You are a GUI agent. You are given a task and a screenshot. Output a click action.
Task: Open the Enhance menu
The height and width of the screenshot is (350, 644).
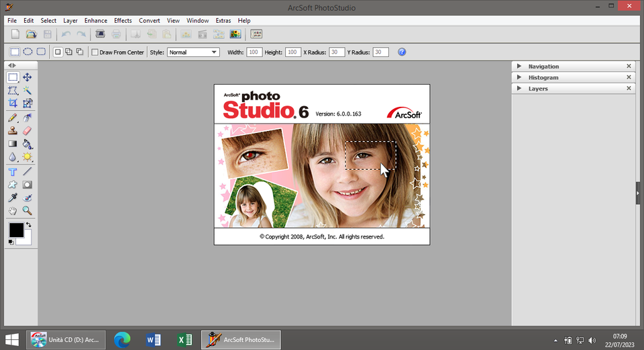tap(96, 21)
